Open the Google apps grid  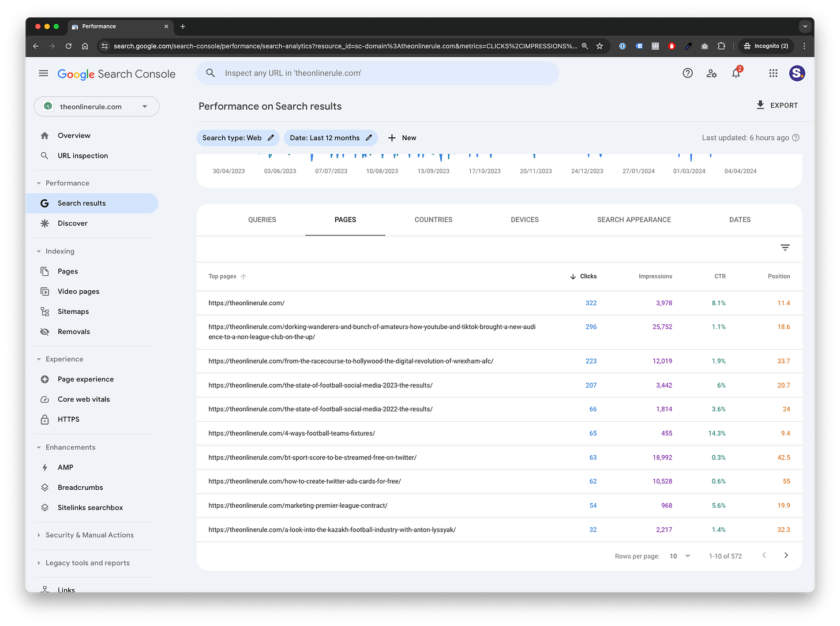(x=773, y=73)
